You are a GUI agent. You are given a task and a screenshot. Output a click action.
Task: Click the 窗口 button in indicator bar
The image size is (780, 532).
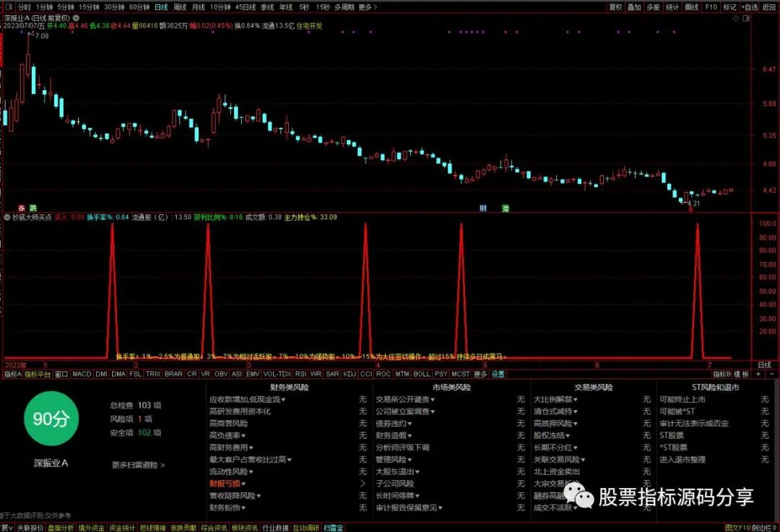(61, 374)
